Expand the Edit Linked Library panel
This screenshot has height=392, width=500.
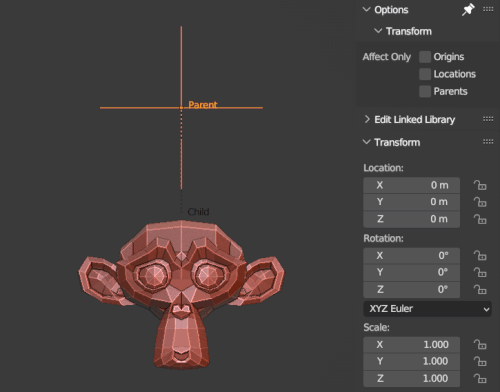click(x=367, y=119)
